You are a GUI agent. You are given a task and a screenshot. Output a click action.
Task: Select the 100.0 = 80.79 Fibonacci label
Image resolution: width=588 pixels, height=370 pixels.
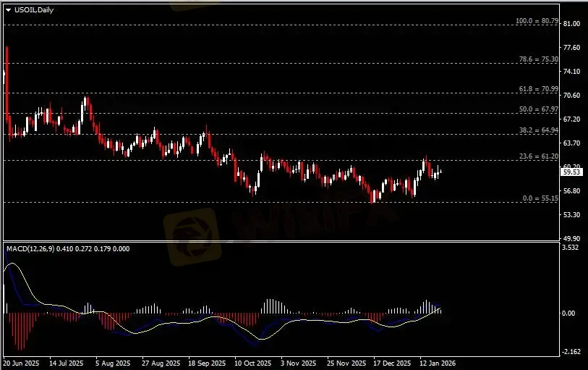[x=537, y=21]
